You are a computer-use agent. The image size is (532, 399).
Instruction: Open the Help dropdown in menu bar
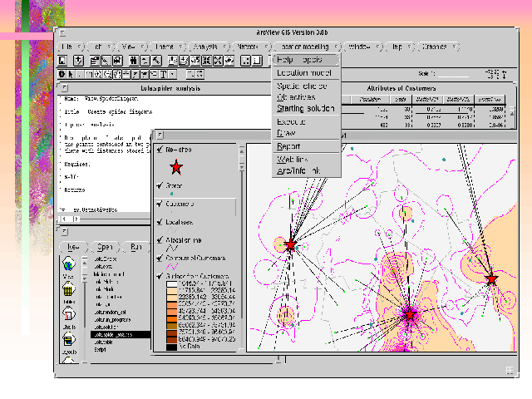click(401, 47)
